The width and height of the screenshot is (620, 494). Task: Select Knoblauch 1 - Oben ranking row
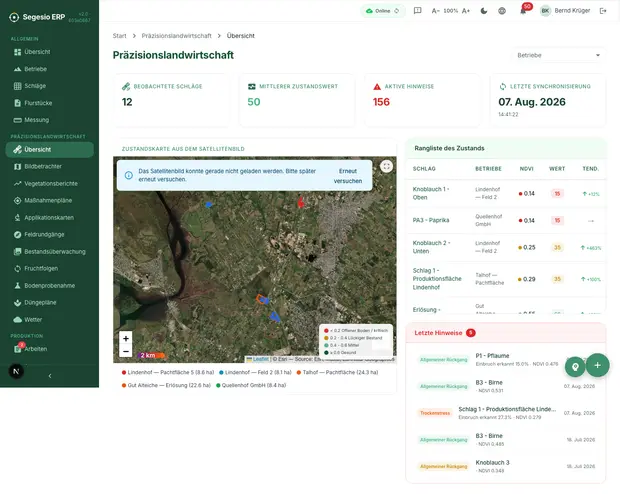[x=506, y=193]
